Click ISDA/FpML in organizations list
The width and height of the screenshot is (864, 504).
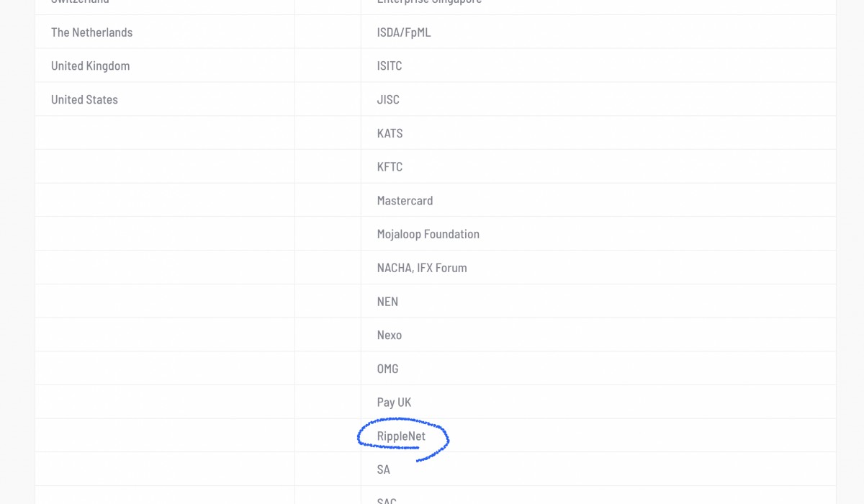(x=404, y=32)
